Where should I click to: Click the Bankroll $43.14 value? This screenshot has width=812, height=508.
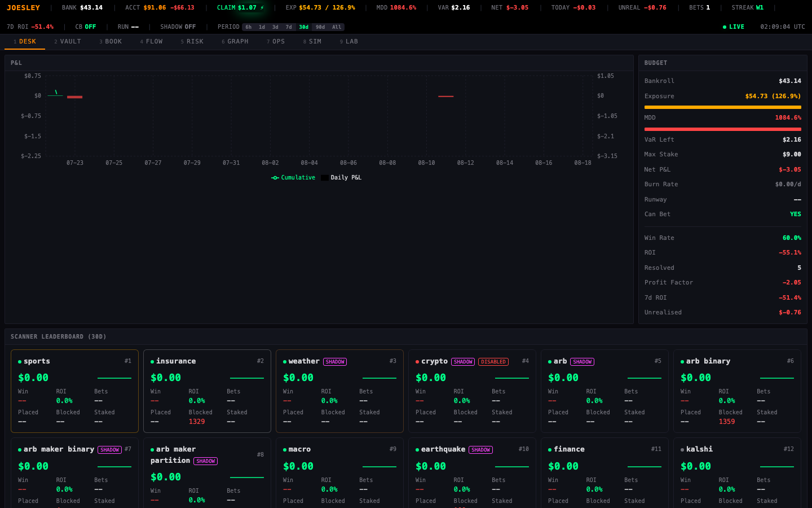click(789, 81)
